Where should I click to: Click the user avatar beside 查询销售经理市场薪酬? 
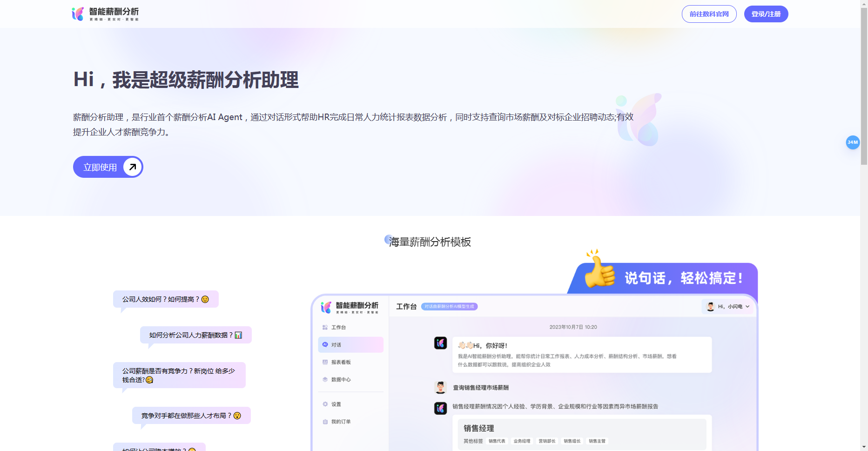pos(440,387)
